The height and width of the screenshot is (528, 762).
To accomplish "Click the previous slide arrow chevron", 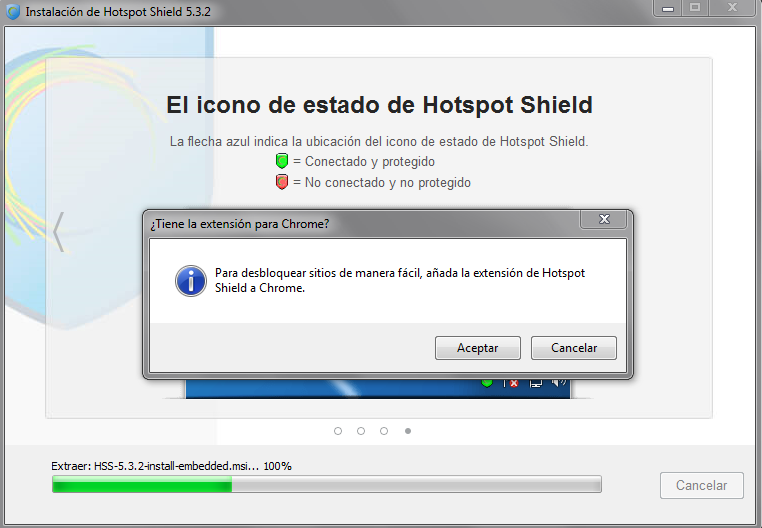I will pos(59,232).
